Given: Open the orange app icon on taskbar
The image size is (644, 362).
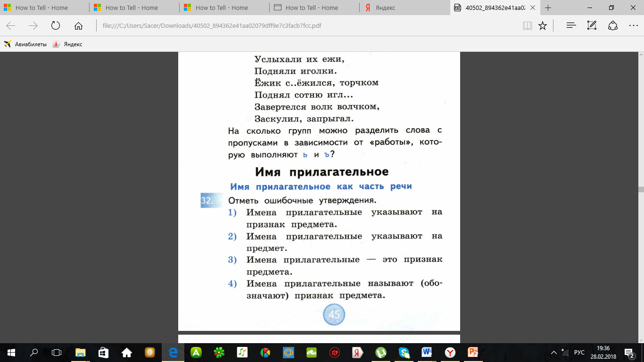Looking at the screenshot, I should 149,352.
